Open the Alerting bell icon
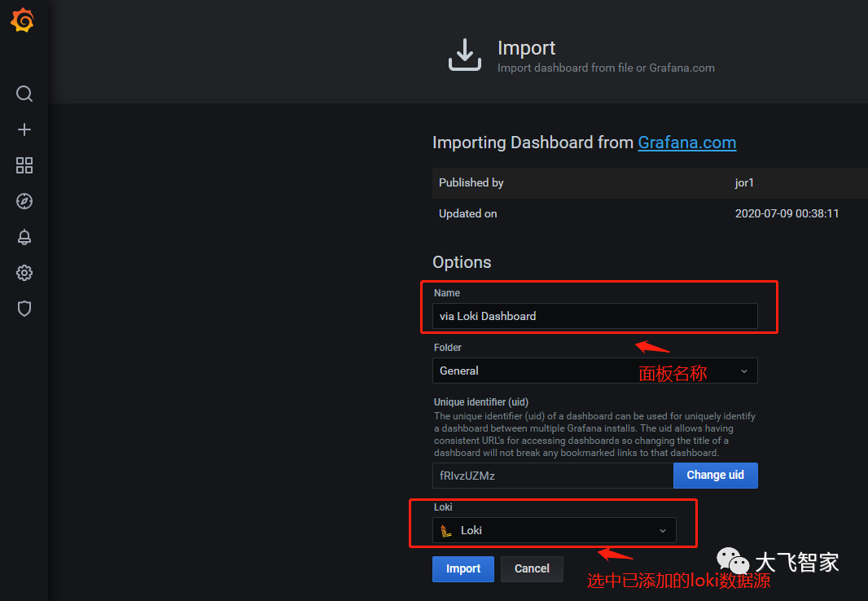 (24, 237)
